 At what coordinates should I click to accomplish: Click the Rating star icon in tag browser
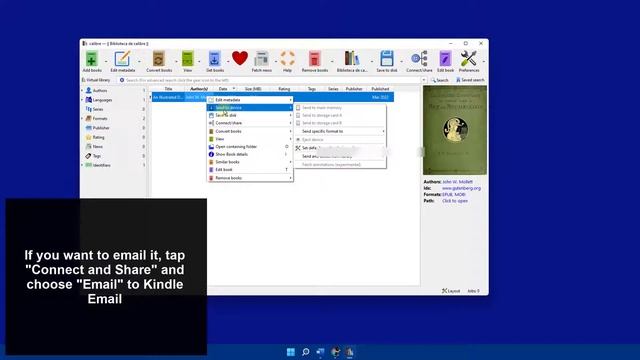tap(89, 137)
